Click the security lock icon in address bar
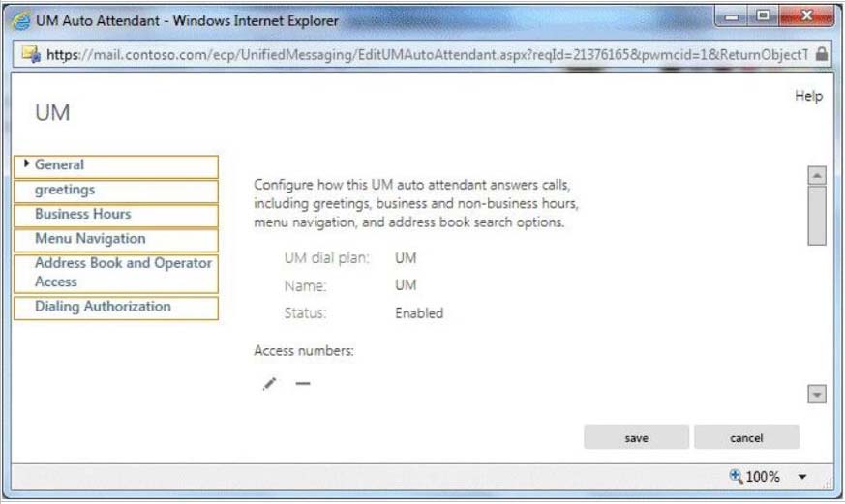 821,54
